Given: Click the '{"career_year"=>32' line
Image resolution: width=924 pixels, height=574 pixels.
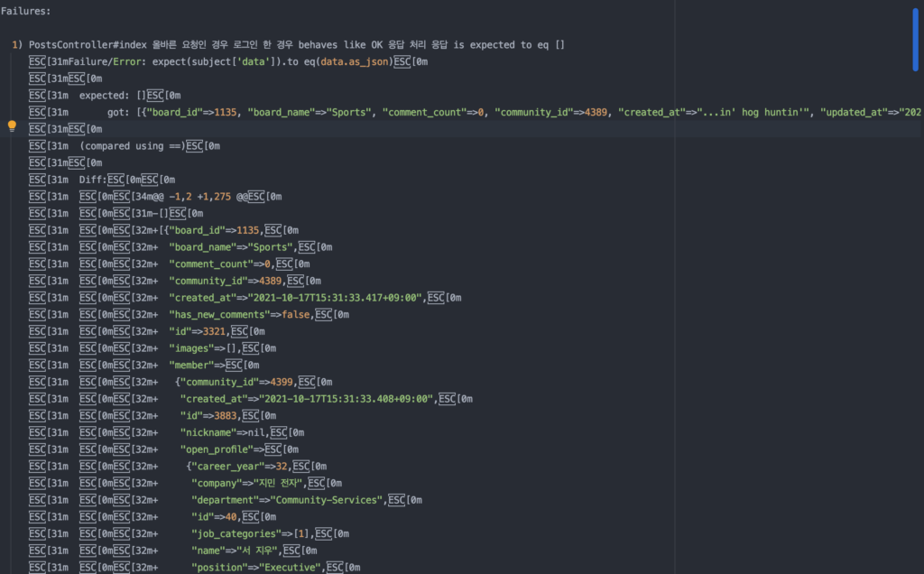Looking at the screenshot, I should tap(178, 467).
